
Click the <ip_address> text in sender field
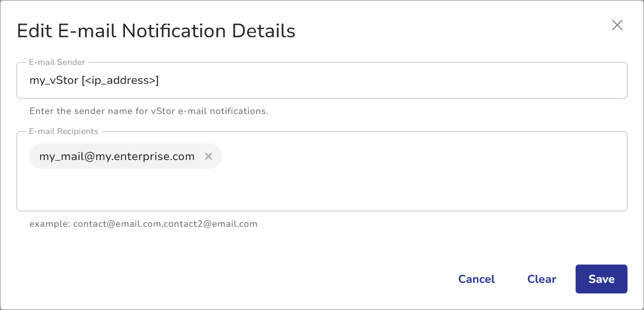121,80
